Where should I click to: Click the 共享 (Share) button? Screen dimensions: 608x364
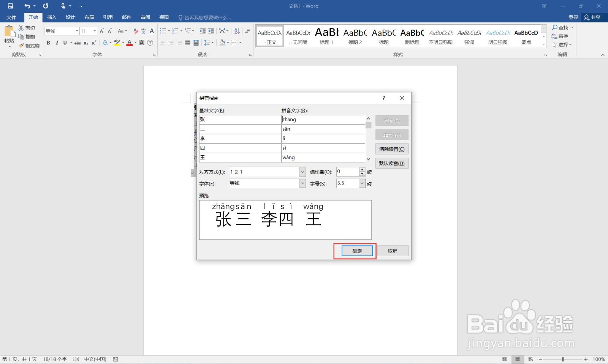592,17
